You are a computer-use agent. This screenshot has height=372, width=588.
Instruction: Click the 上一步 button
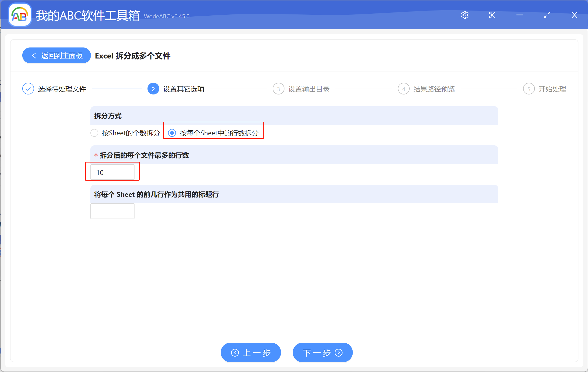coord(251,352)
